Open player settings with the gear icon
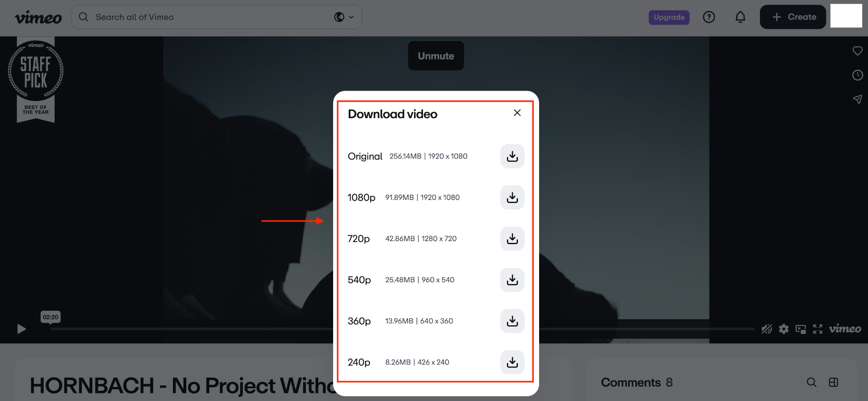This screenshot has width=868, height=401. [784, 329]
